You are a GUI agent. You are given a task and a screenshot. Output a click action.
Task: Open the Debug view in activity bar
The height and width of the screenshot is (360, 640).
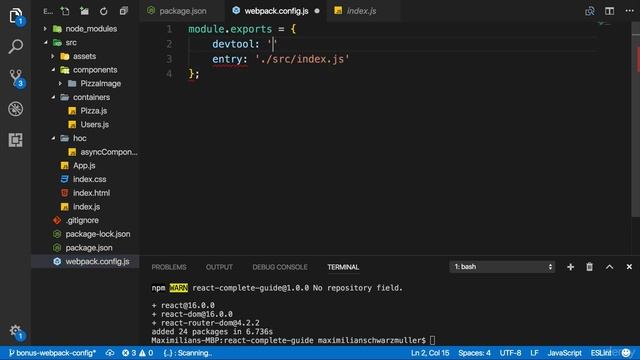pos(16,109)
